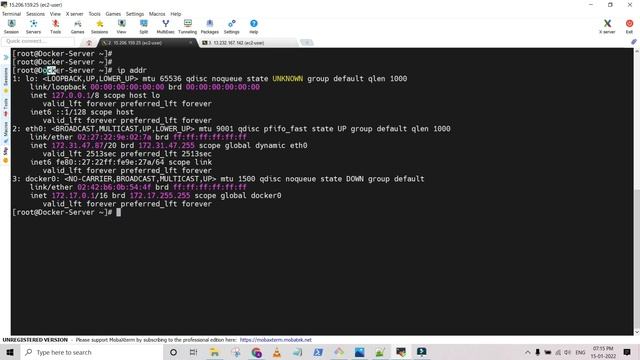Open the clock and date flyout
640x360 pixels.
603,352
